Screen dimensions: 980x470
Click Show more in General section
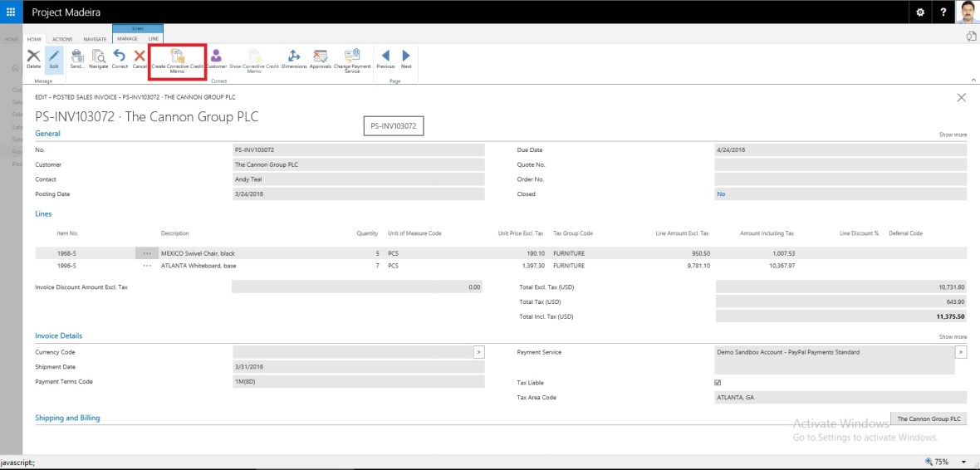(953, 135)
